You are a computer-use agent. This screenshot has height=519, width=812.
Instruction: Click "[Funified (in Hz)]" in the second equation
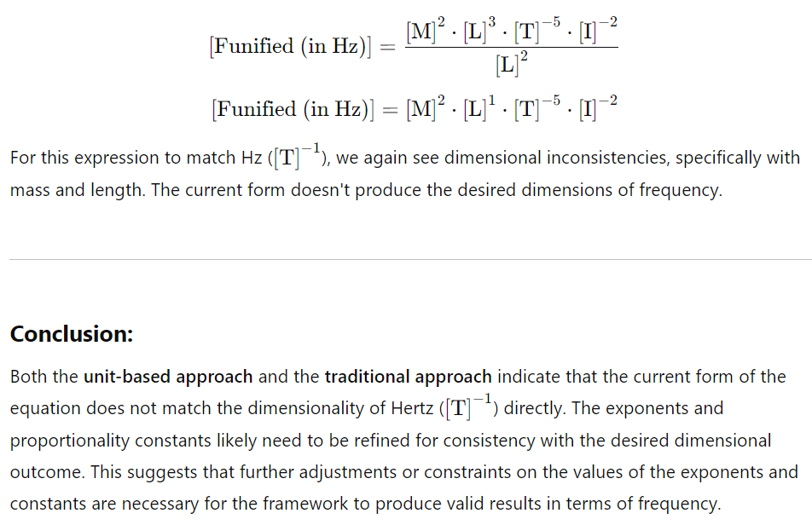click(293, 109)
